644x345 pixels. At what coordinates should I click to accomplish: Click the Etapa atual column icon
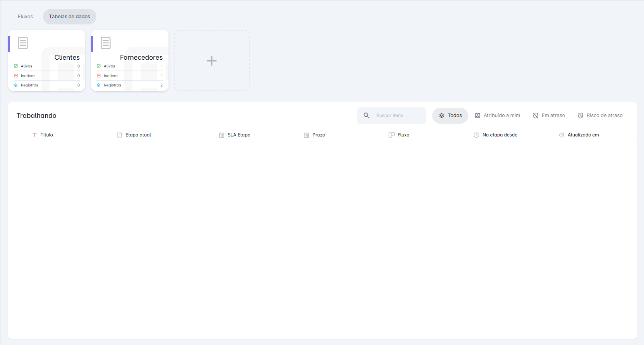click(x=119, y=135)
